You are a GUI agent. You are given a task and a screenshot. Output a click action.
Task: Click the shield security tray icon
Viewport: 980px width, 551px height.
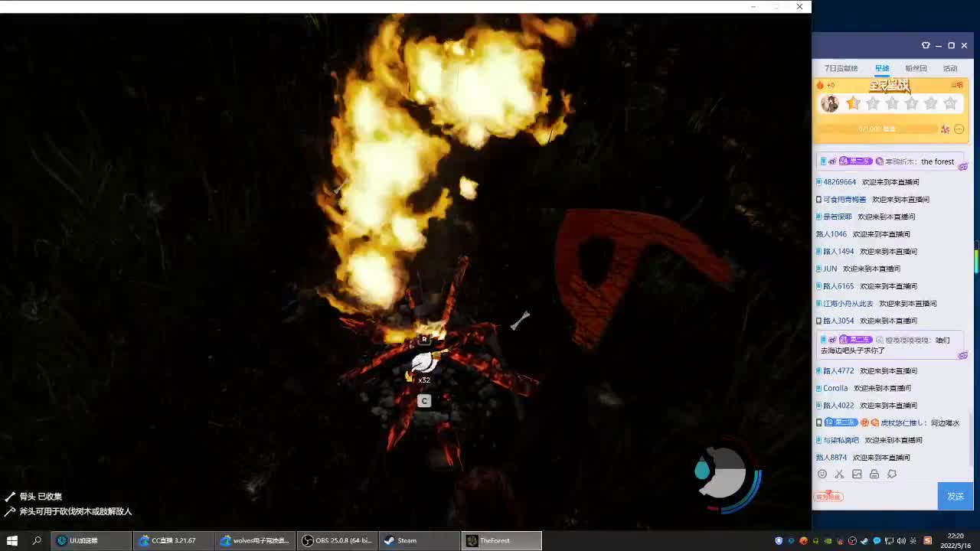tap(779, 541)
